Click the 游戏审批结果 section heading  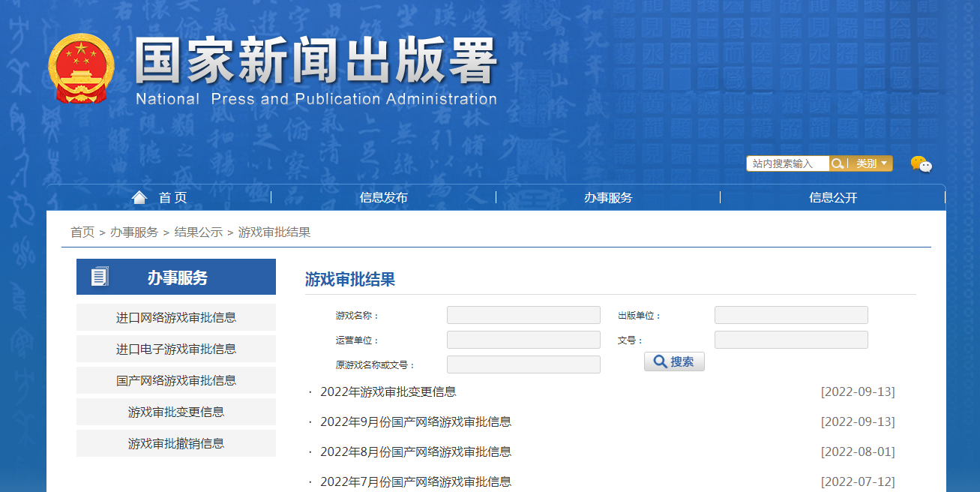click(350, 280)
